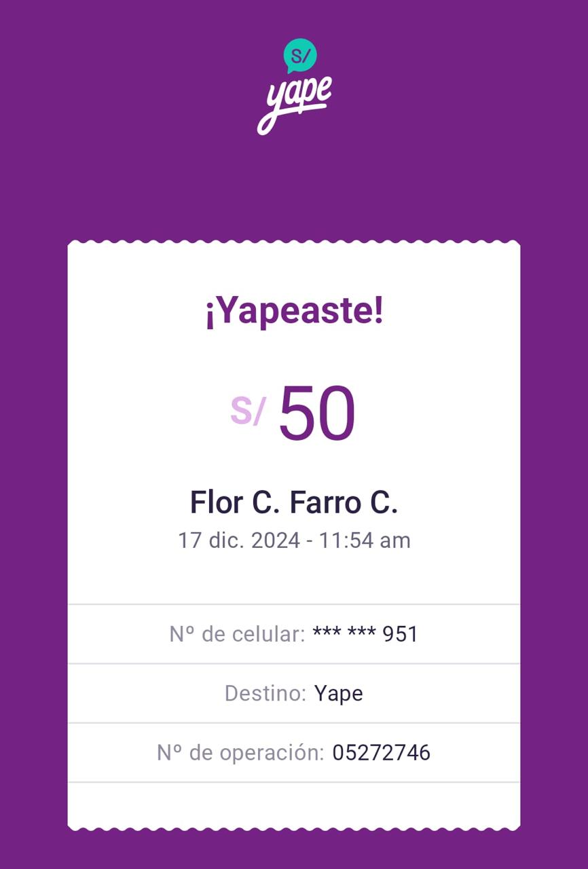Viewport: 588px width, 869px height.
Task: Click the date 17 dic. 2024
Action: (x=238, y=540)
